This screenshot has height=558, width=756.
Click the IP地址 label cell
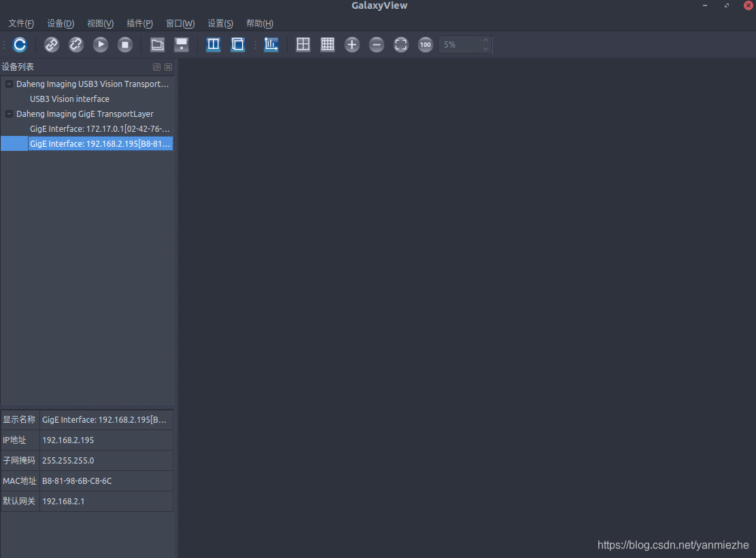(20, 440)
